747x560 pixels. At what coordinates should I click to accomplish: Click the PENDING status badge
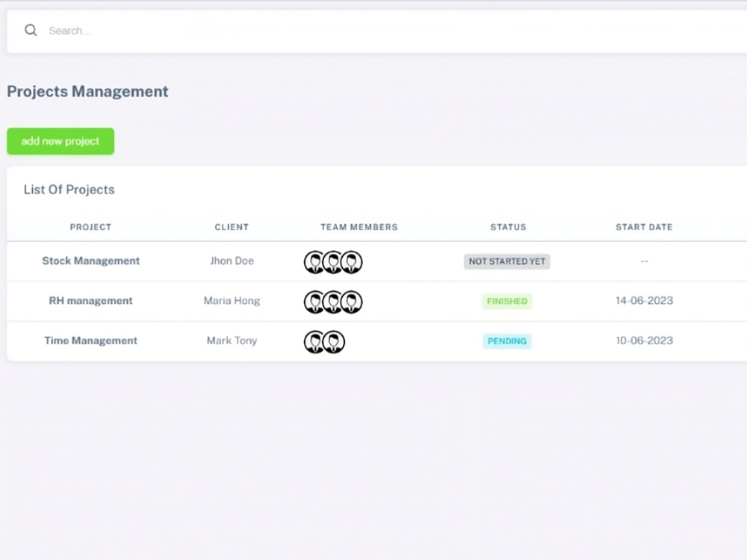tap(507, 341)
